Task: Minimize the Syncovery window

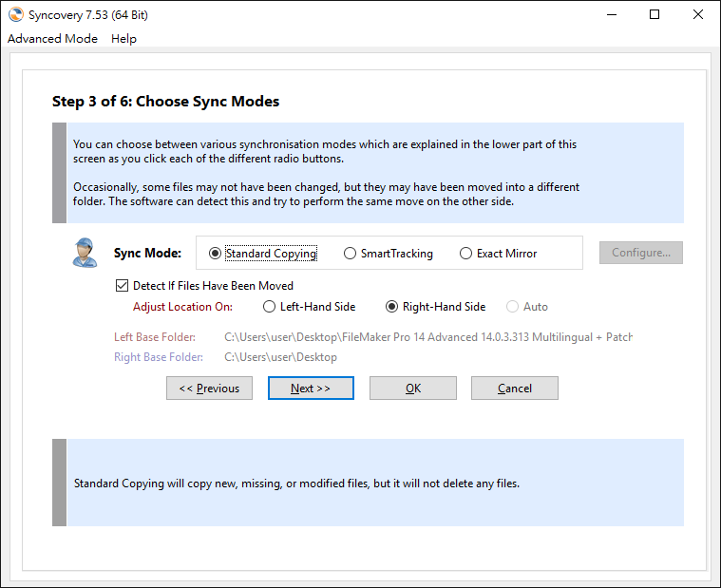Action: [x=612, y=14]
